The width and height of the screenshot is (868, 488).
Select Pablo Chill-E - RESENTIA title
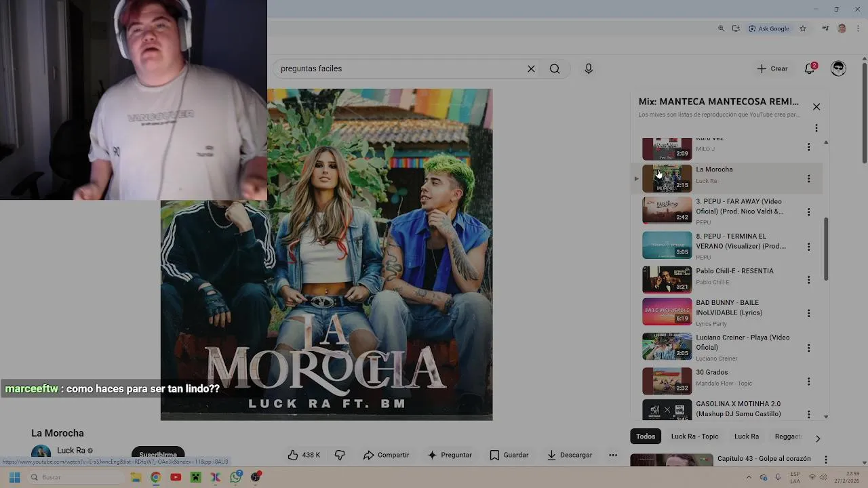[734, 271]
